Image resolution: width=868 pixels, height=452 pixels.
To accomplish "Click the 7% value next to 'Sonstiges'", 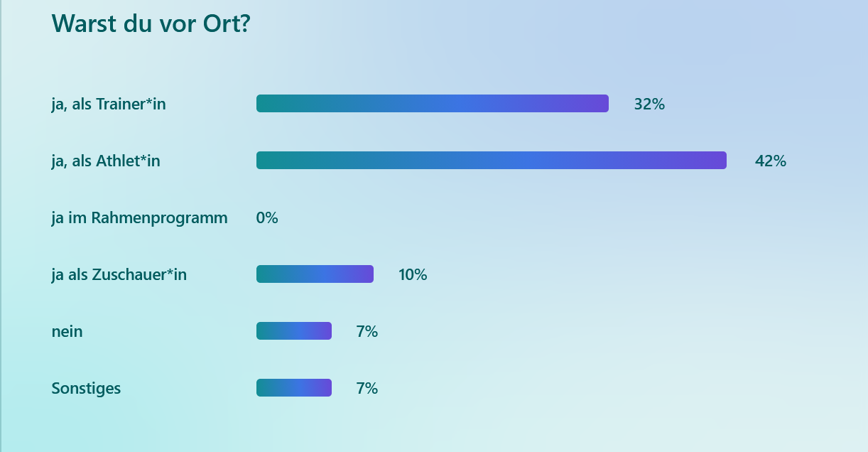I will [x=367, y=388].
